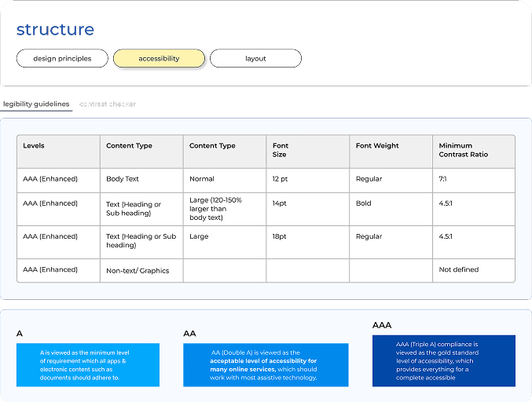Select the Large (120-150% larger) cell
The height and width of the screenshot is (402, 532).
[x=225, y=209]
